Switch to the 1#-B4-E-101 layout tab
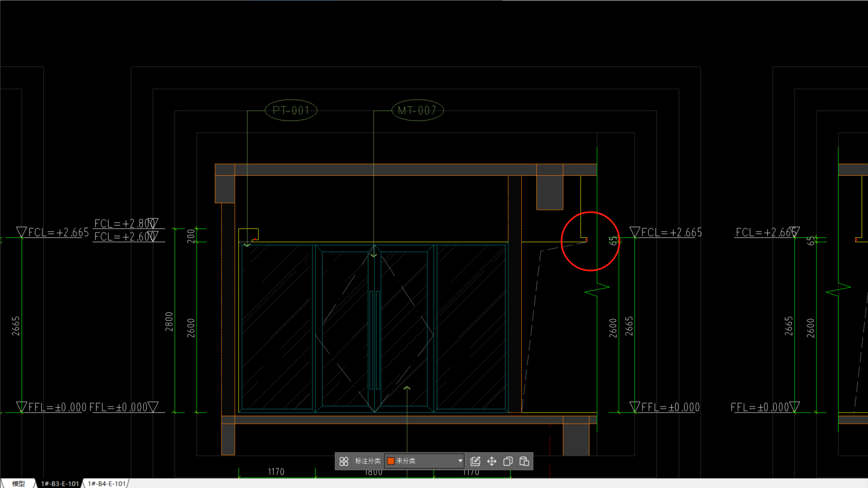This screenshot has height=488, width=868. (107, 484)
